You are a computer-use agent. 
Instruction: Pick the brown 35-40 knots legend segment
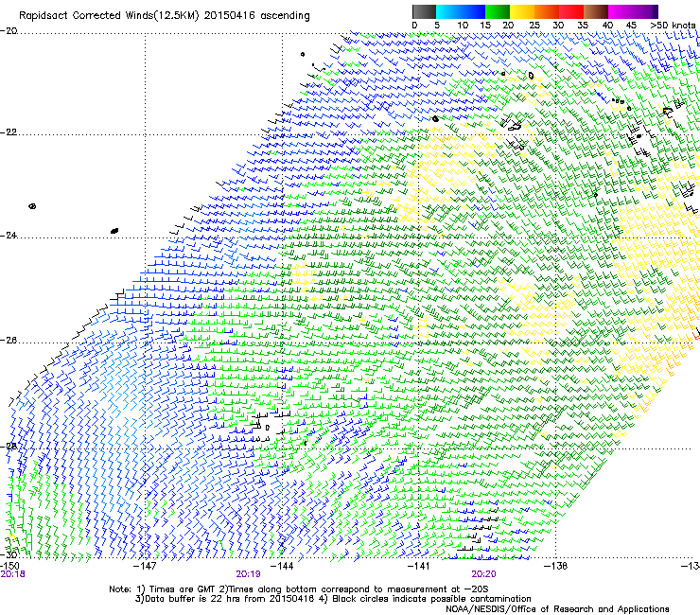point(596,11)
